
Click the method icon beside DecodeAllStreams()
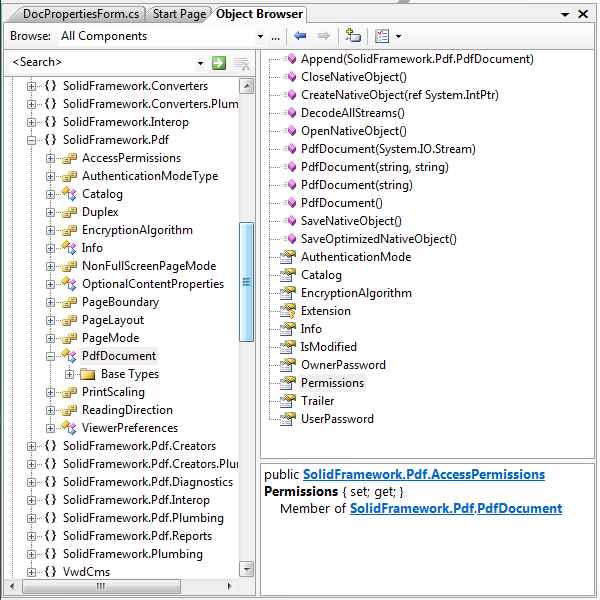290,112
